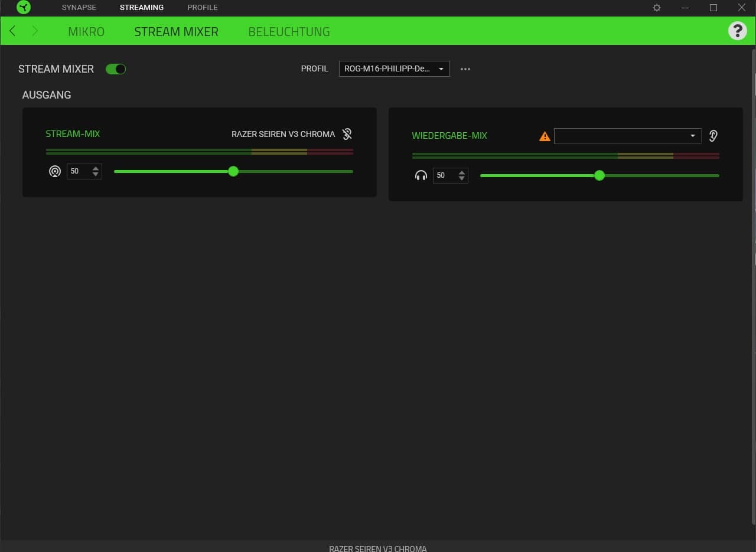The image size is (756, 552).
Task: Toggle the Stream Mixer switch off
Action: [116, 69]
